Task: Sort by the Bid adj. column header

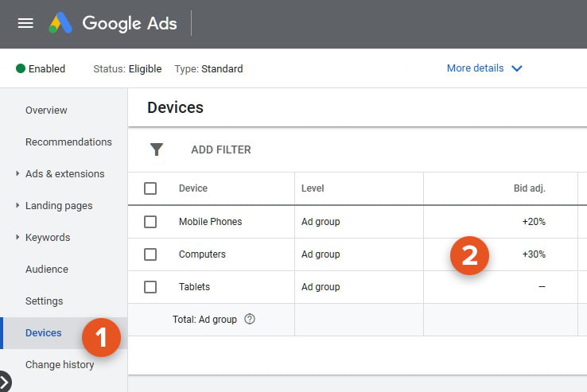Action: [530, 188]
